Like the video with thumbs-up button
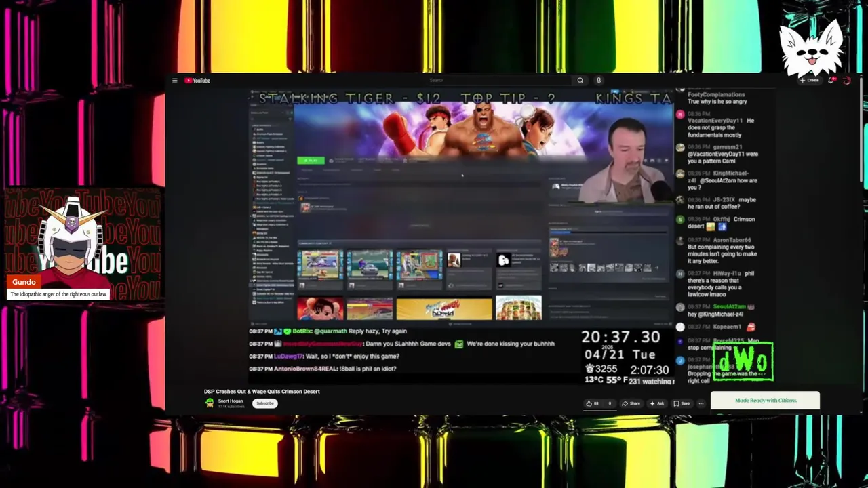 point(593,403)
